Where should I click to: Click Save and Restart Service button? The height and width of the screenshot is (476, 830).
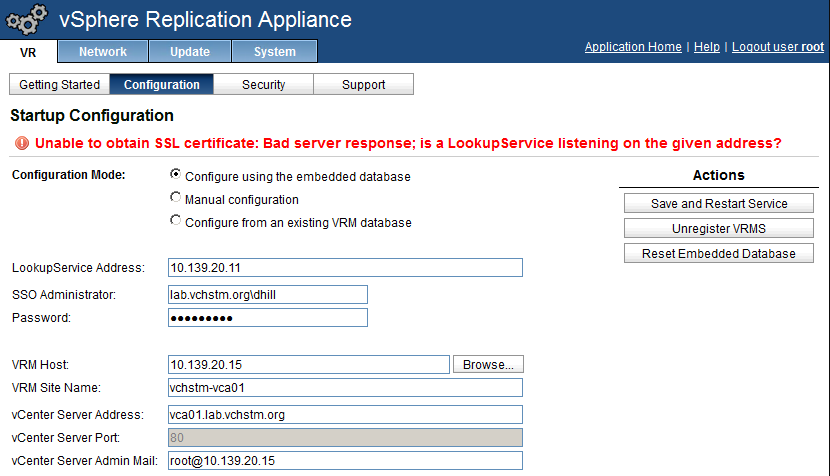[719, 203]
